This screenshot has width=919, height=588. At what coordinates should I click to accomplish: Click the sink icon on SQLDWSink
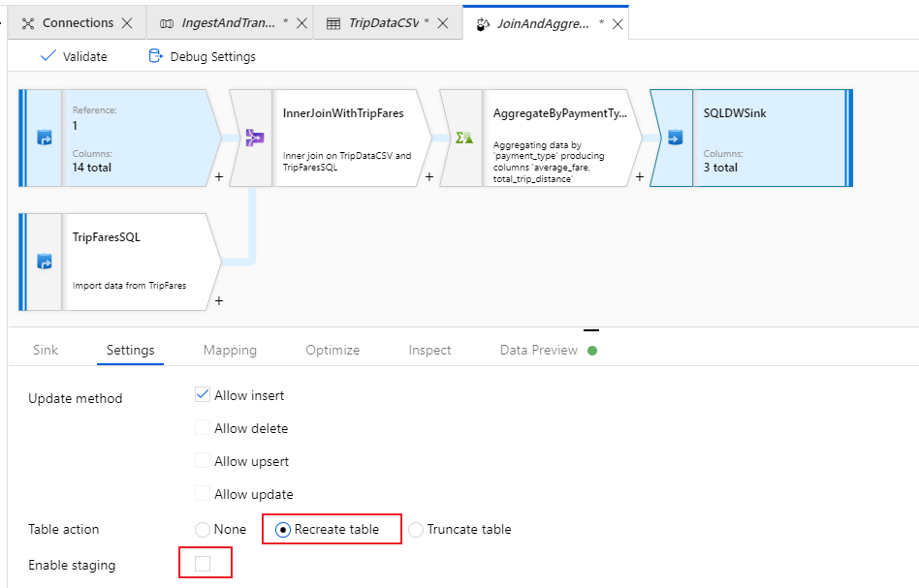(x=675, y=136)
